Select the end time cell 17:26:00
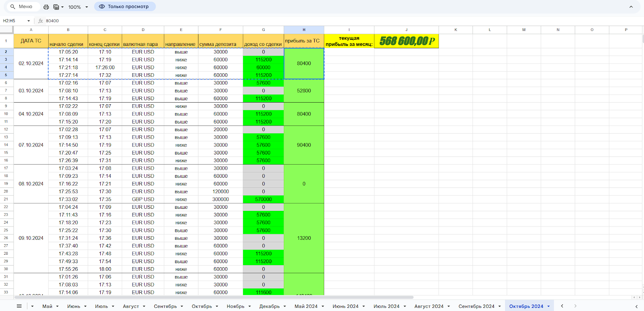644x311 pixels. [105, 67]
